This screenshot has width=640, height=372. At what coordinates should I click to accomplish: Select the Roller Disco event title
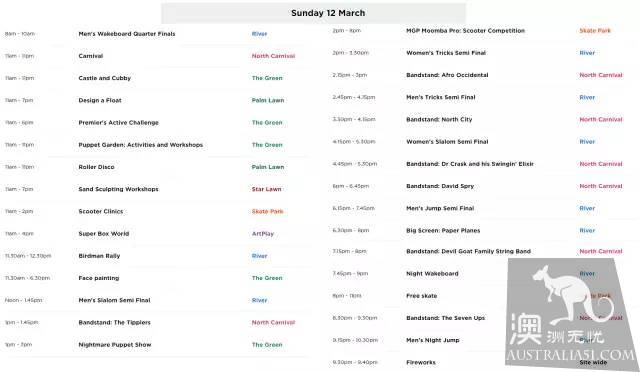(x=96, y=167)
